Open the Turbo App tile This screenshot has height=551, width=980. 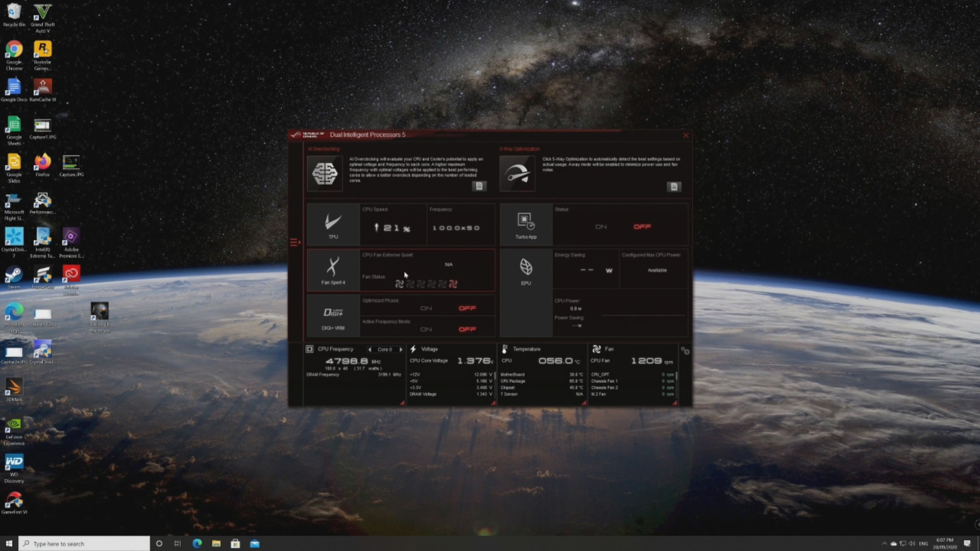pos(526,225)
